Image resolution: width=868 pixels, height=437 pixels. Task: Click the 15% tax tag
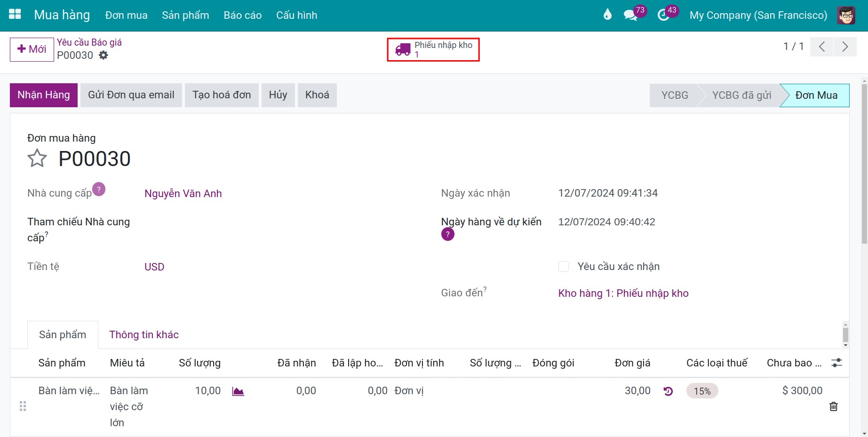702,391
